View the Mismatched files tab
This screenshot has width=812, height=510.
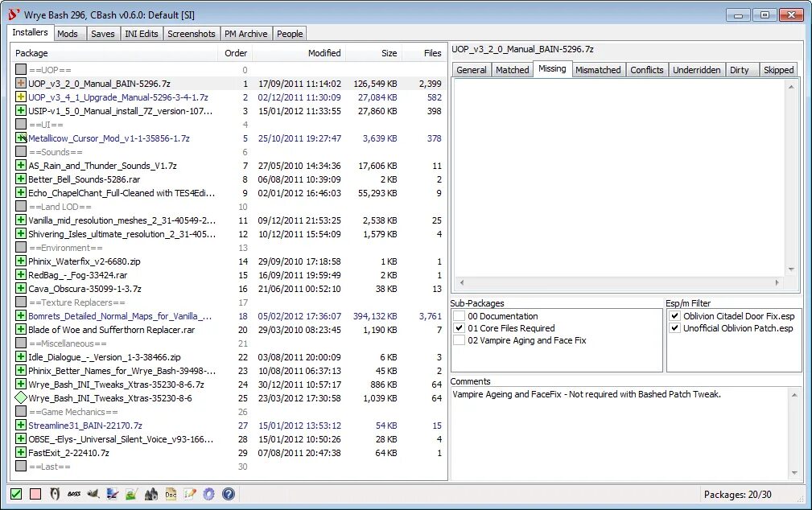coord(598,70)
